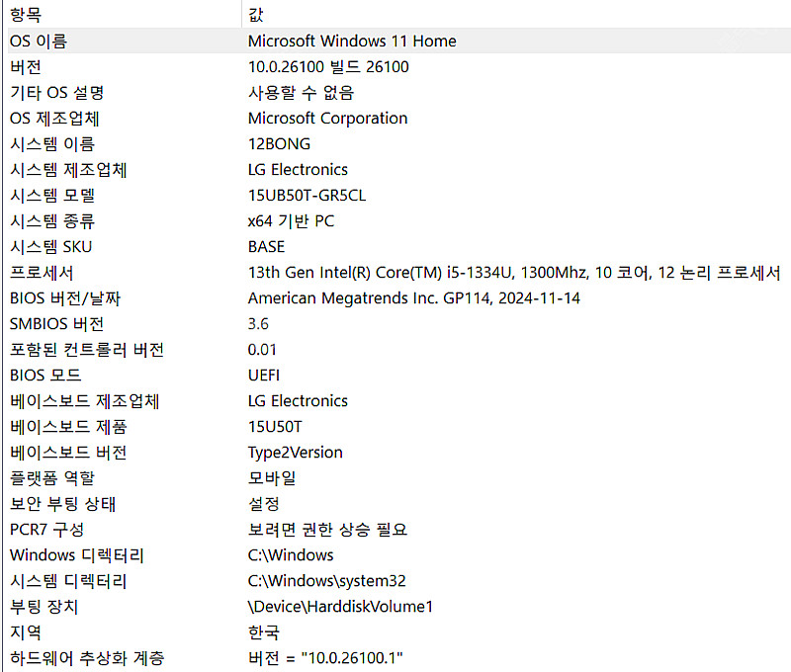Screen dimensions: 791x672
Task: Select the 하드웨어 추상화 계층 row label
Action: (x=87, y=658)
